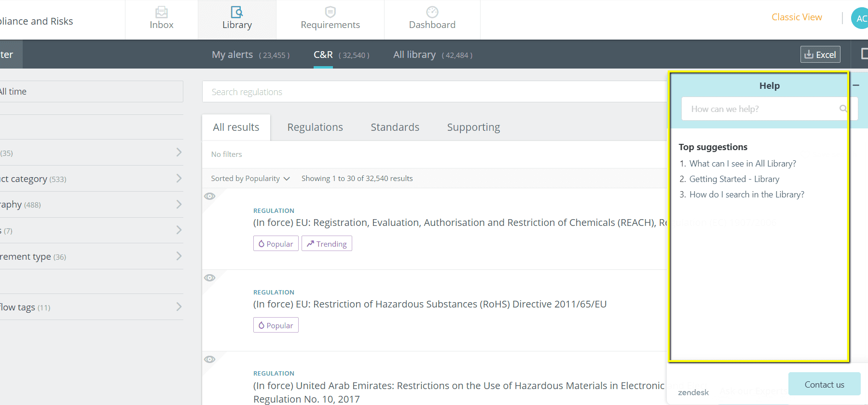Screen dimensions: 868x405
Task: Minimize the Help widget
Action: pos(856,85)
